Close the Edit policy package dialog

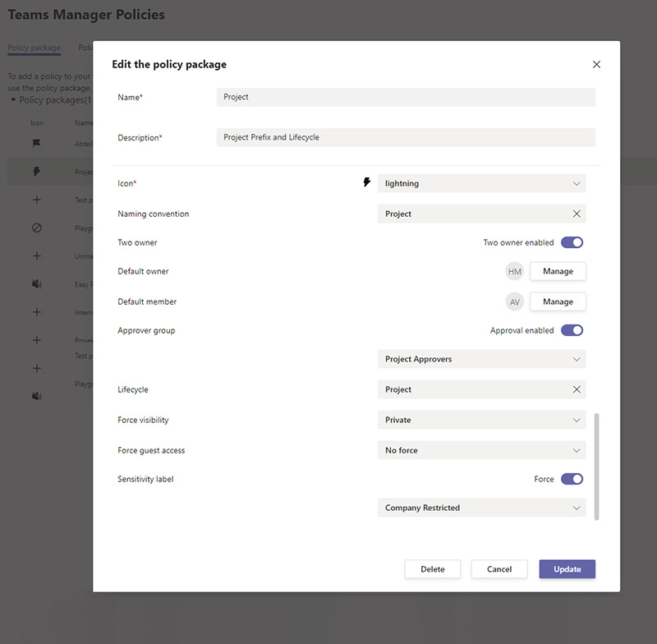(x=596, y=65)
